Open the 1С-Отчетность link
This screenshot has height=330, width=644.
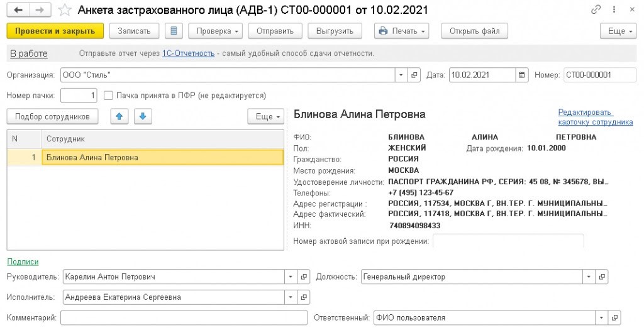(188, 53)
